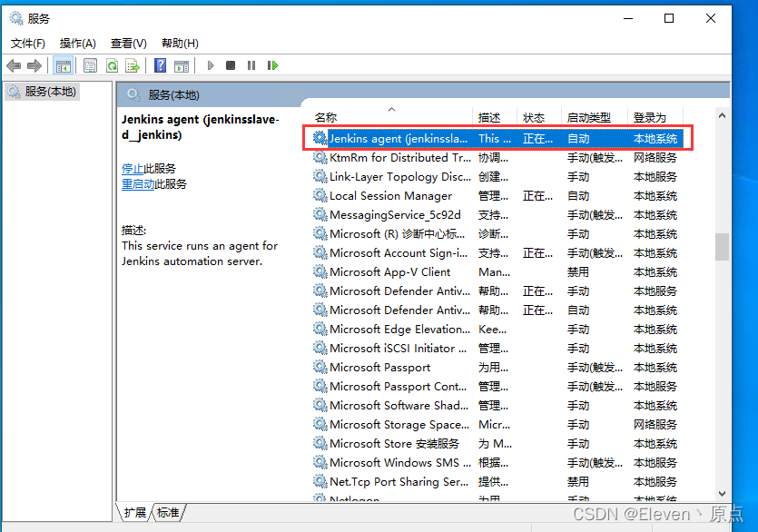Image resolution: width=758 pixels, height=532 pixels.
Task: Switch to the 标准 tab
Action: [x=168, y=512]
